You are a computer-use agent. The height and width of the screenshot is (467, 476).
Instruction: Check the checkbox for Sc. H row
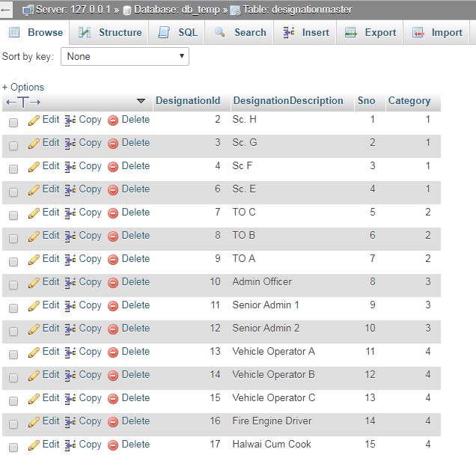point(13,123)
